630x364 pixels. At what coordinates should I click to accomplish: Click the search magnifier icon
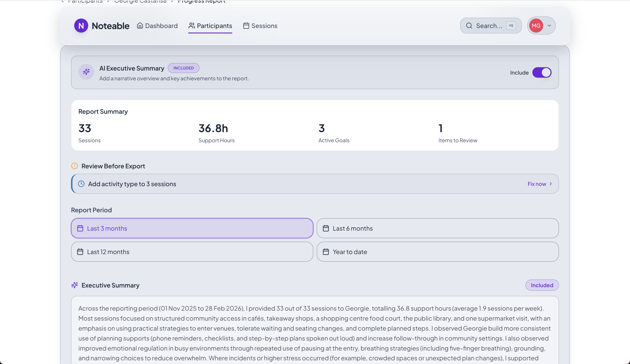point(469,26)
